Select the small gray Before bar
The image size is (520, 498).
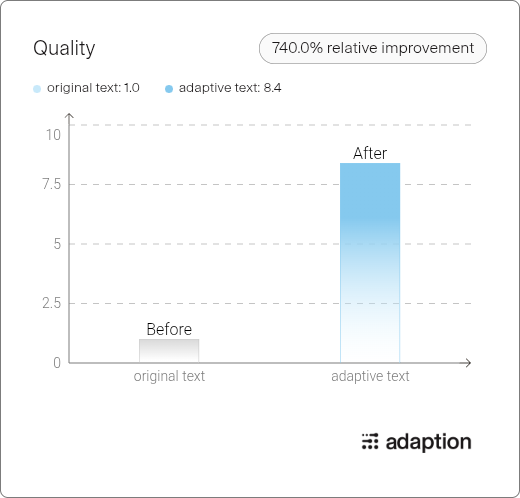pyautogui.click(x=169, y=351)
